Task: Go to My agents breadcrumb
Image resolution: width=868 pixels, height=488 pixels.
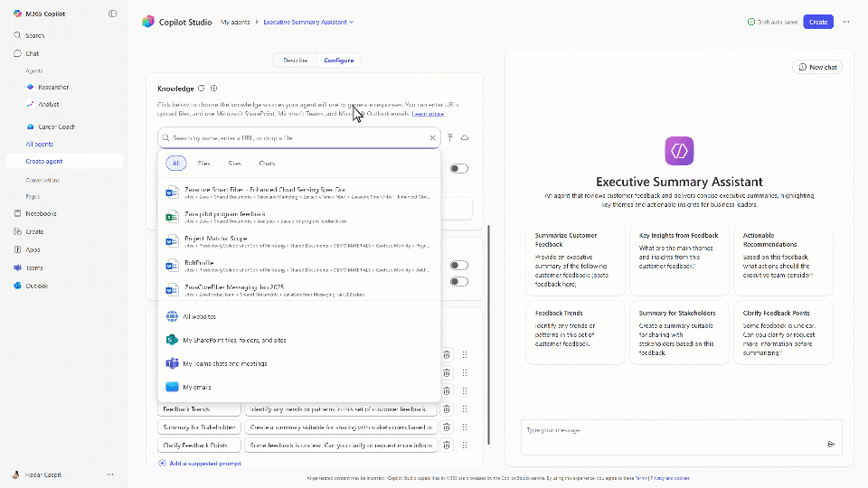Action: click(x=235, y=22)
